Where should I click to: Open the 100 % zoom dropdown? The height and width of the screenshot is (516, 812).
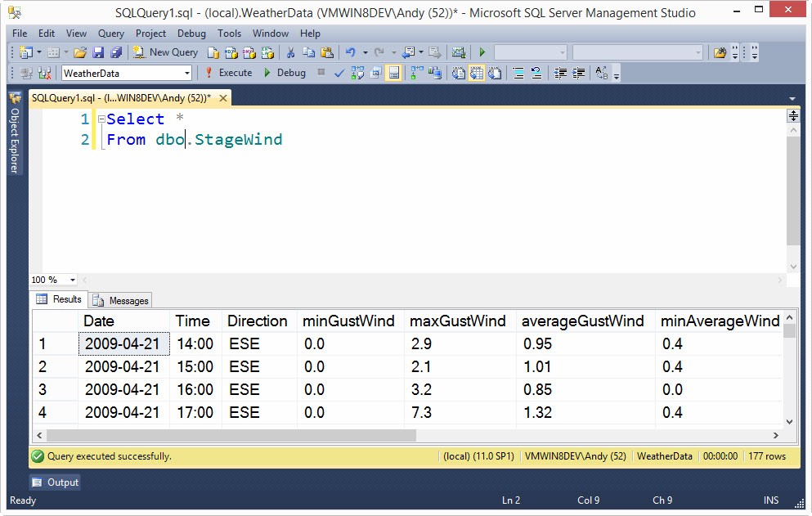tap(72, 280)
